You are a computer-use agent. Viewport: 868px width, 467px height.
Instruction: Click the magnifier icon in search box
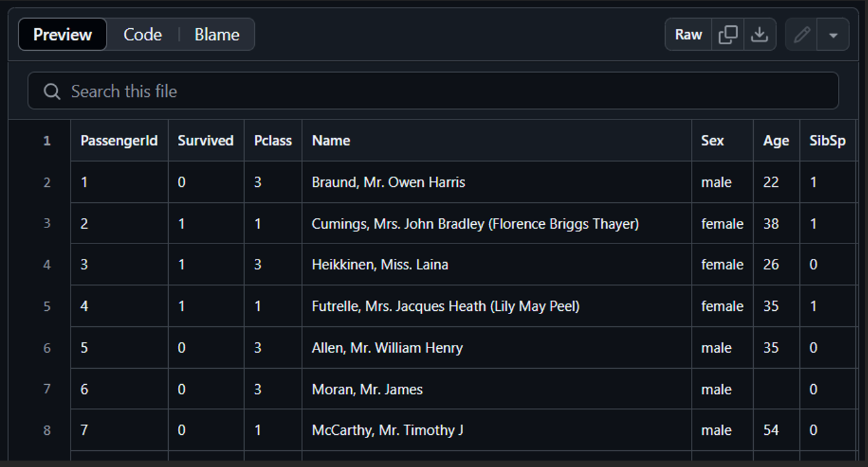point(52,91)
